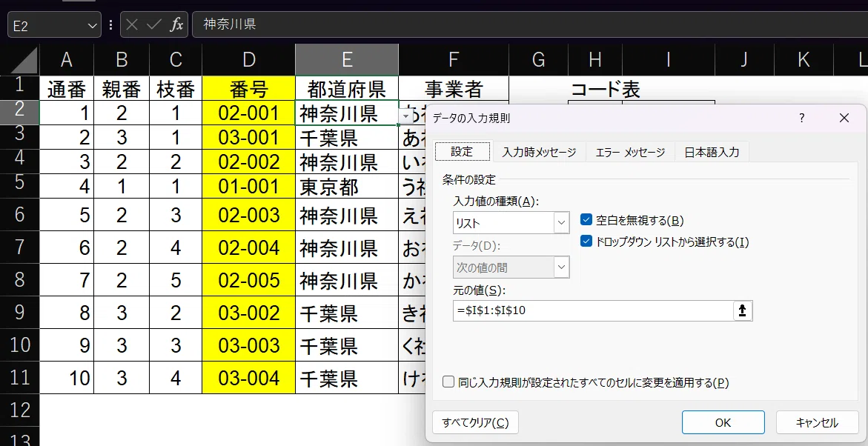The image size is (868, 446).
Task: Switch to 設定 tab
Action: click(463, 152)
